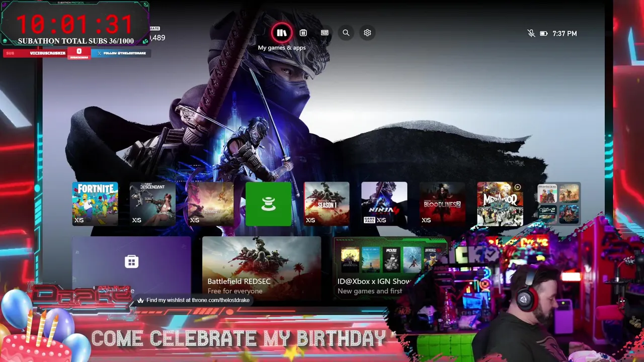The height and width of the screenshot is (362, 644).
Task: Click the 10:01:31 subathon timer
Action: (74, 24)
